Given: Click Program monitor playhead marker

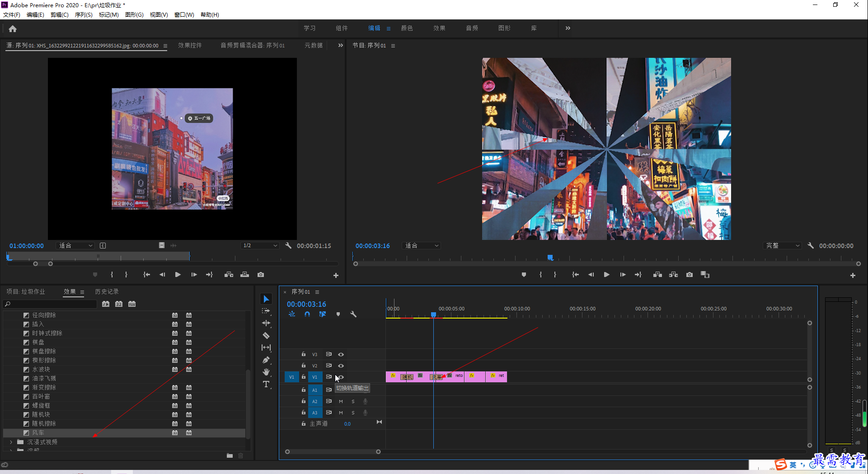Looking at the screenshot, I should pos(550,258).
